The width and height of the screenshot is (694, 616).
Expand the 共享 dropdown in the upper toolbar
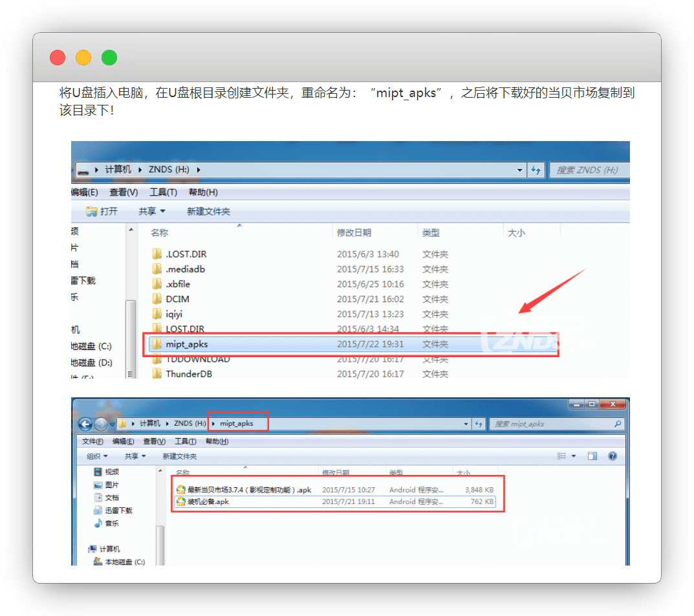pyautogui.click(x=152, y=212)
